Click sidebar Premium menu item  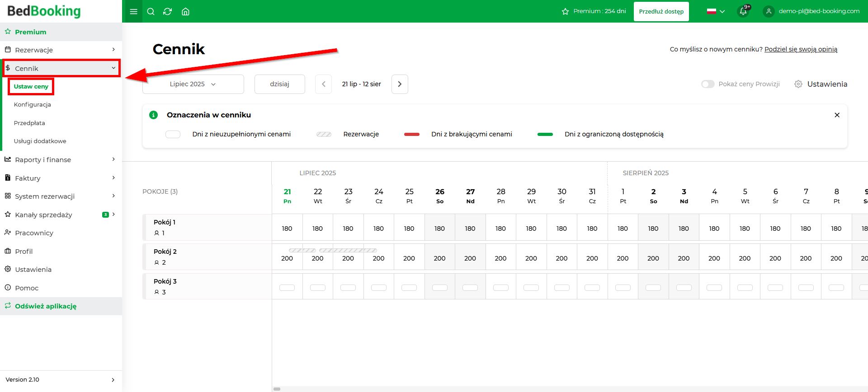coord(61,32)
